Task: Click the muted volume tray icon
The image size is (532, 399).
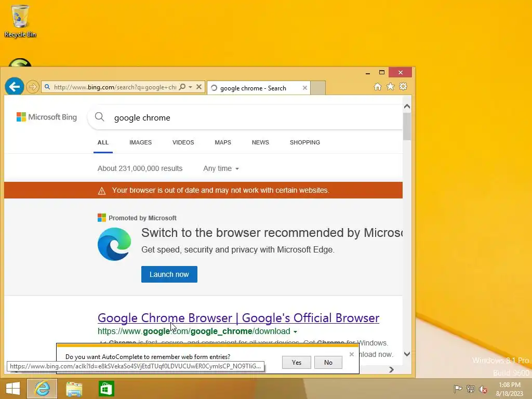Action: click(483, 389)
